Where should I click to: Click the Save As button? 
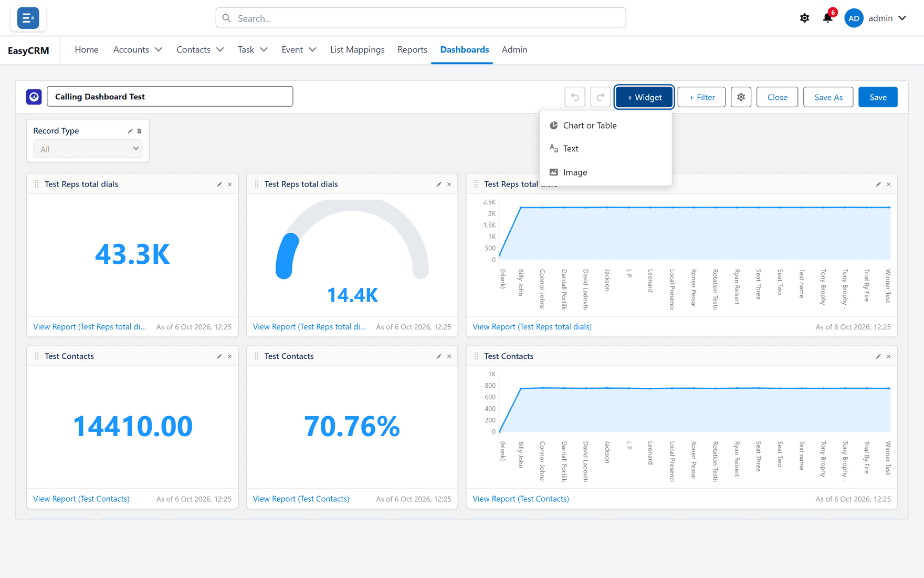tap(828, 97)
